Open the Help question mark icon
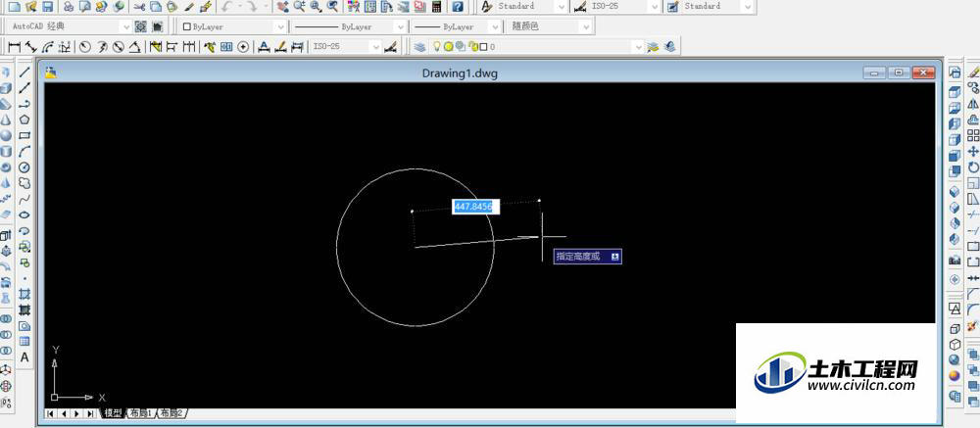Viewport: 980px width, 428px height. (458, 7)
